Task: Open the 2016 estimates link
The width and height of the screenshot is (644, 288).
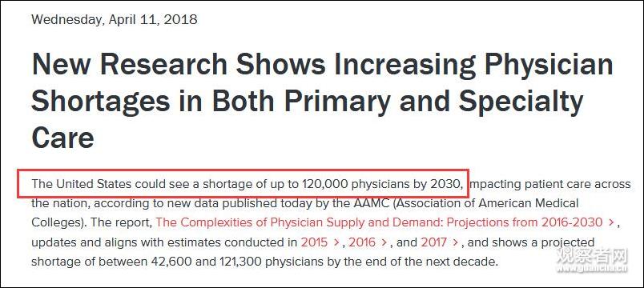Action: click(x=362, y=242)
